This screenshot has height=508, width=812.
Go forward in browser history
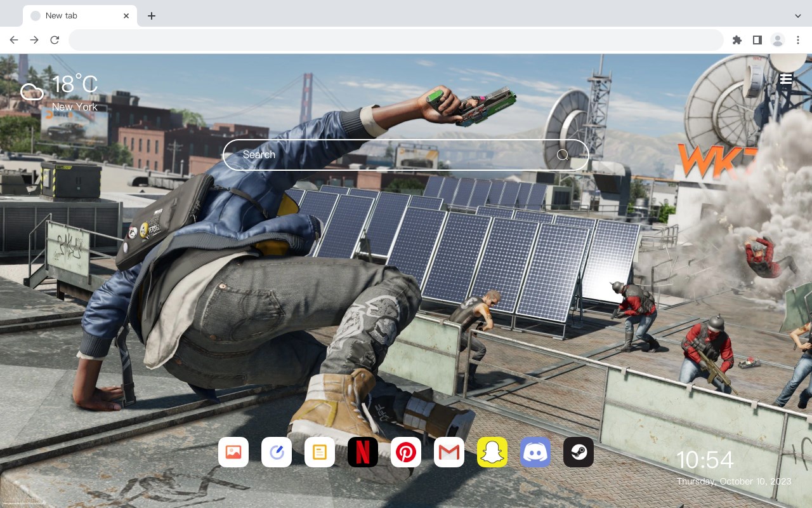(x=34, y=40)
